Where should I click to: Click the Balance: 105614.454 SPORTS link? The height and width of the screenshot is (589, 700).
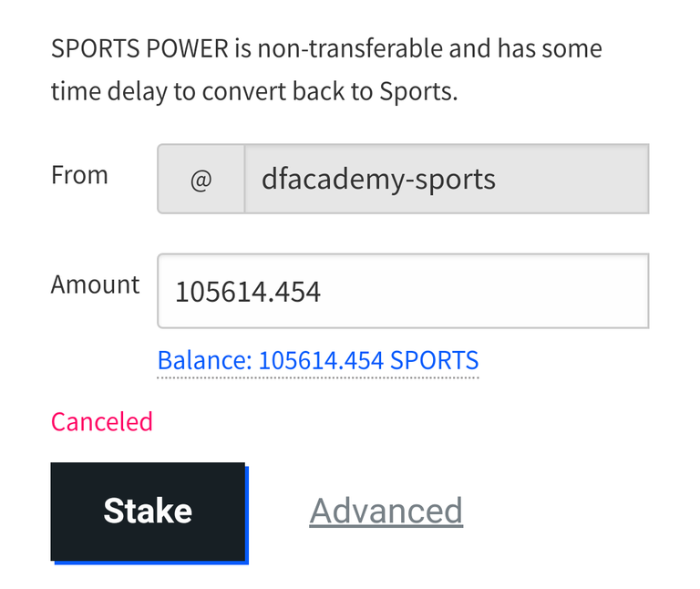[x=318, y=360]
